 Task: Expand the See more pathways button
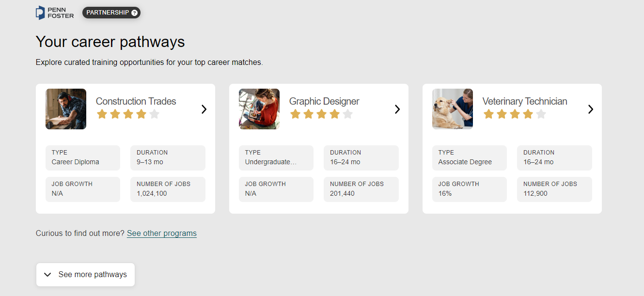click(85, 275)
